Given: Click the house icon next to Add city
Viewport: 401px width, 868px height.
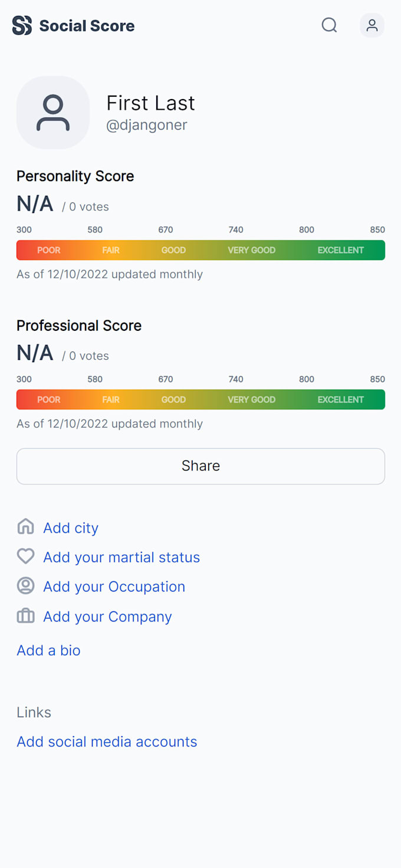Looking at the screenshot, I should click(25, 527).
